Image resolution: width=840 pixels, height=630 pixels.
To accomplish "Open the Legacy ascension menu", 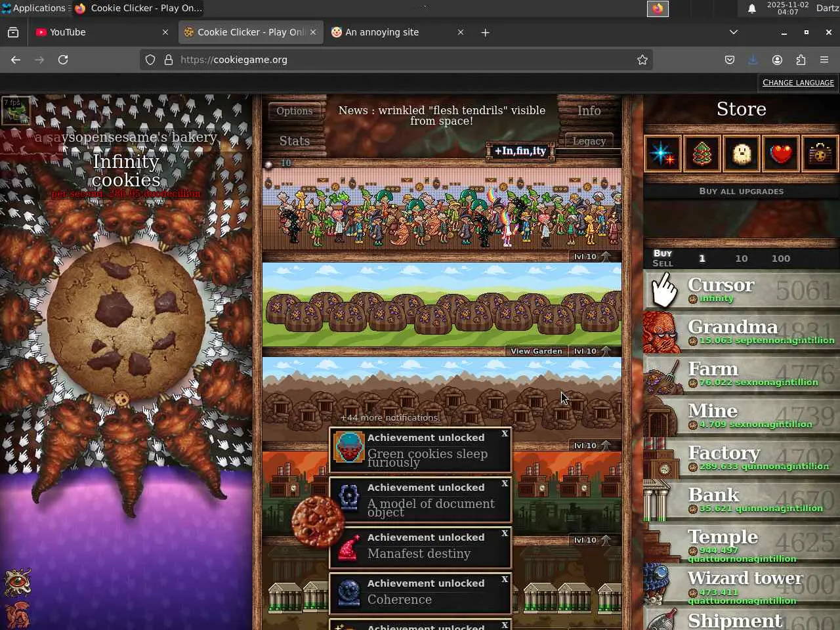I will (589, 141).
